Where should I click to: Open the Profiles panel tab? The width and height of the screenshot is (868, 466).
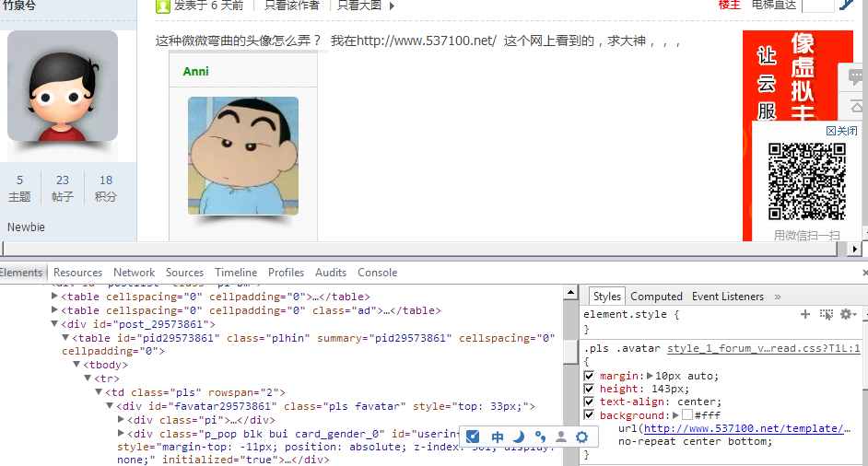[286, 273]
